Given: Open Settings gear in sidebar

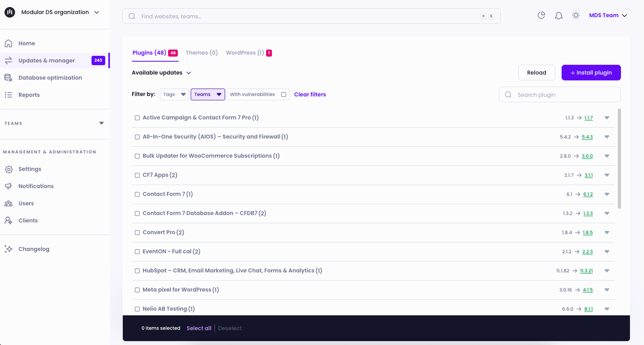Looking at the screenshot, I should click(x=9, y=169).
